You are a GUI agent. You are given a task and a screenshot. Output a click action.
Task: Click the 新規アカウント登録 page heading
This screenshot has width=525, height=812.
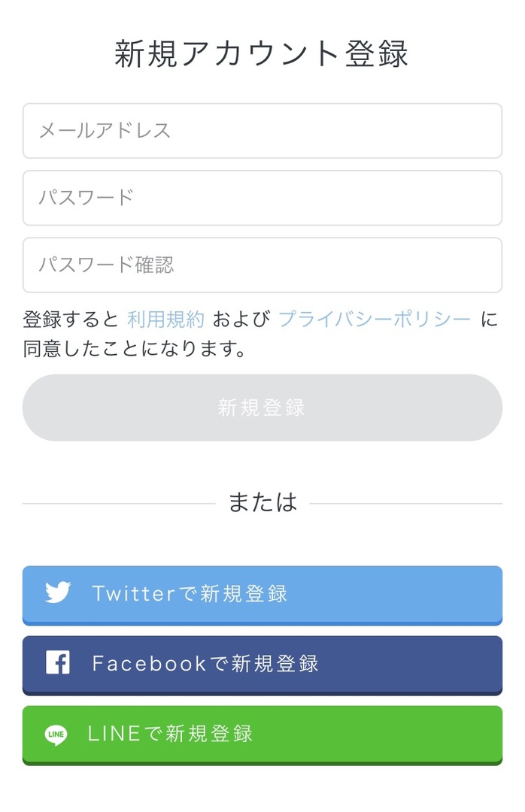point(262,54)
